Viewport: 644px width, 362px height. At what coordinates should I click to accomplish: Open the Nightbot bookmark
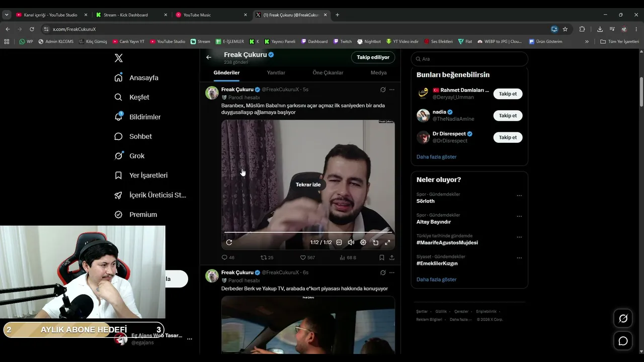[x=369, y=42]
